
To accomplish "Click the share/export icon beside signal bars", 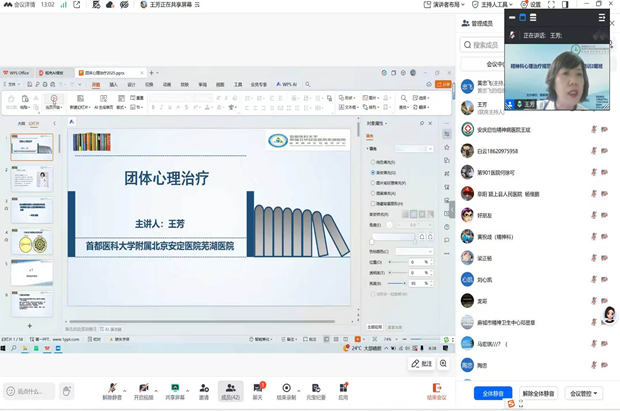I will [x=77, y=4].
